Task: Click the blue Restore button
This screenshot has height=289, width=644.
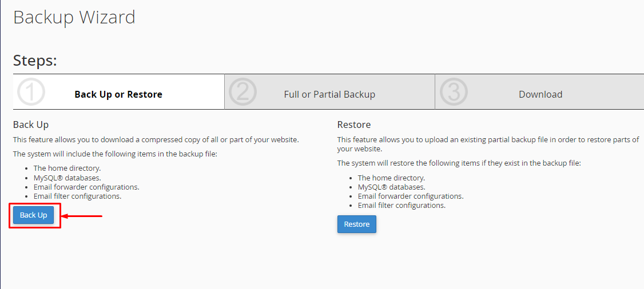Action: coord(356,224)
